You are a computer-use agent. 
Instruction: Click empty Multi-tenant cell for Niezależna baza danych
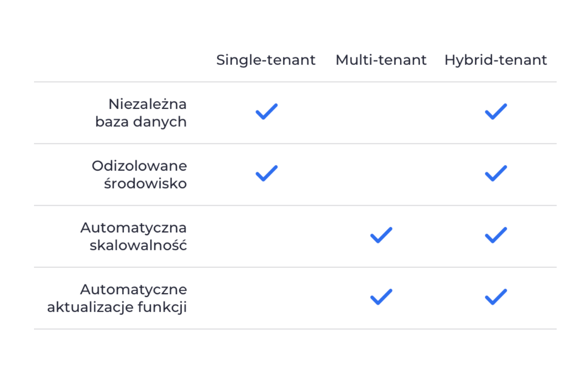pos(381,113)
